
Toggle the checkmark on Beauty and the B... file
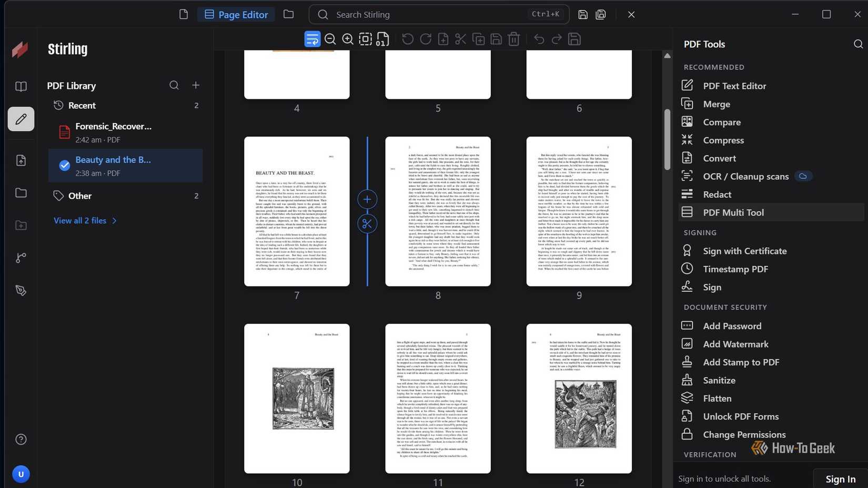65,165
